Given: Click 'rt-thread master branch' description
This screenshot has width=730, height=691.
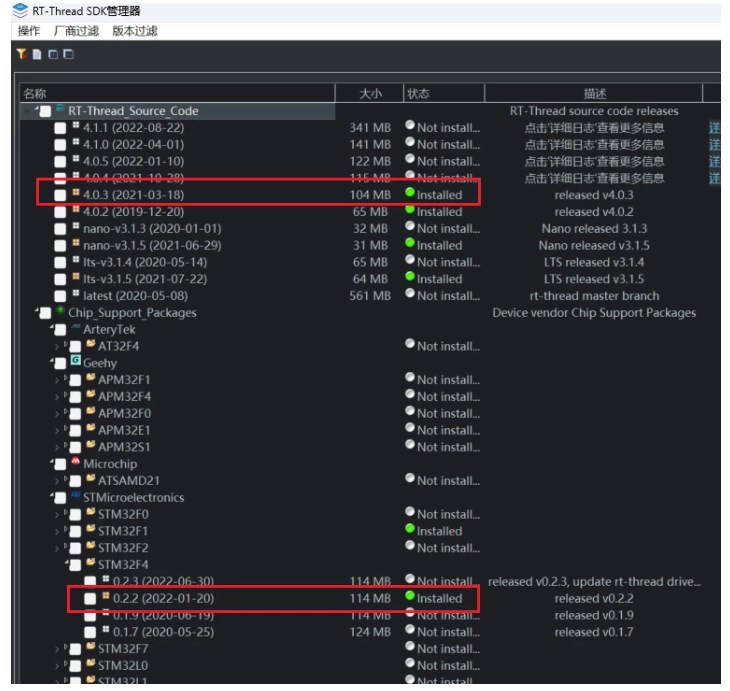Looking at the screenshot, I should (594, 296).
